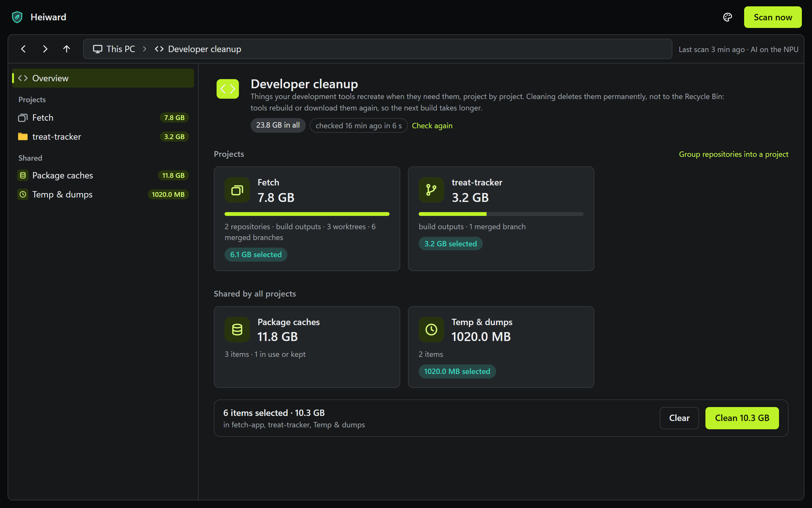Click Developer cleanup in the breadcrumb
Screen dimensions: 812x508
204,49
